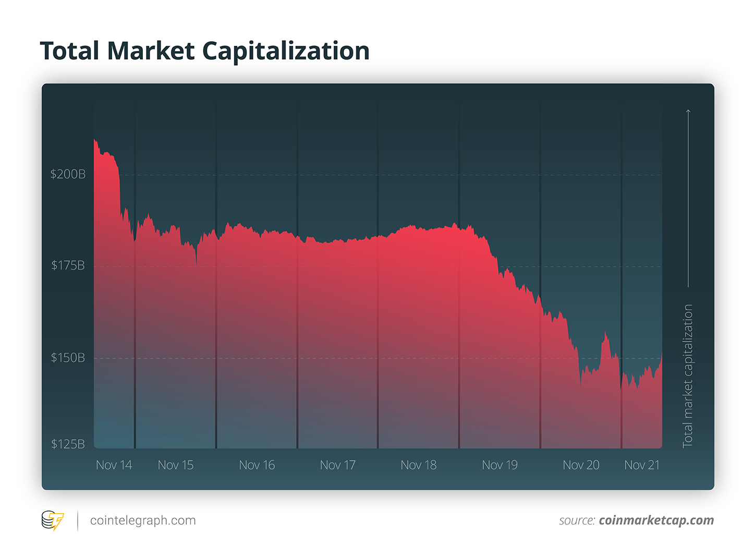Viewport: 756px width, 558px height.
Task: Click the $175B axis label
Action: (68, 265)
